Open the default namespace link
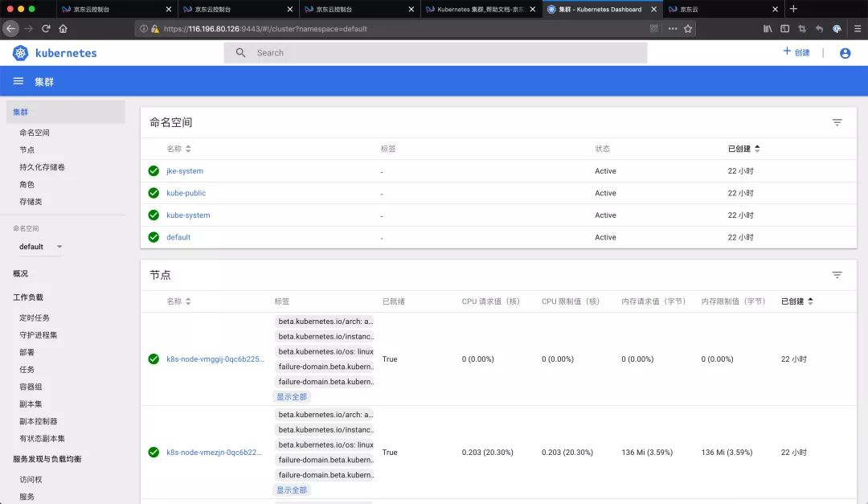Viewport: 868px width, 504px height. 178,237
